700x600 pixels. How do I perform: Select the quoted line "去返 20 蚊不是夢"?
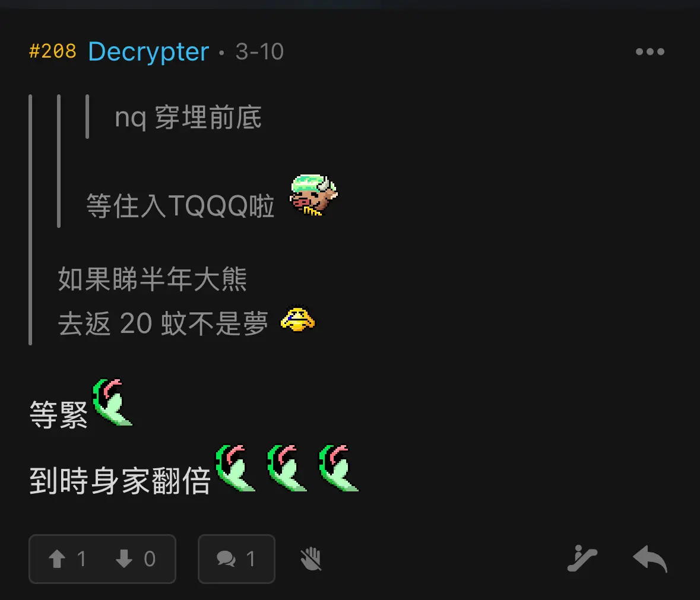click(163, 323)
